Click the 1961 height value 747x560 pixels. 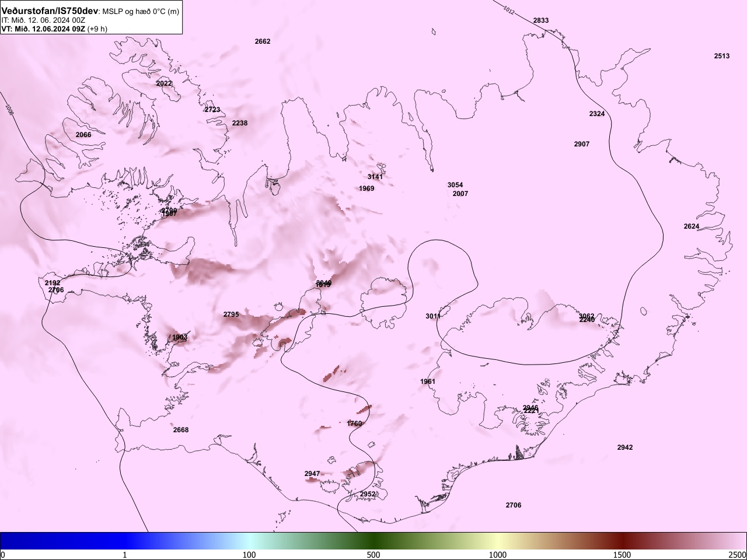pyautogui.click(x=428, y=381)
